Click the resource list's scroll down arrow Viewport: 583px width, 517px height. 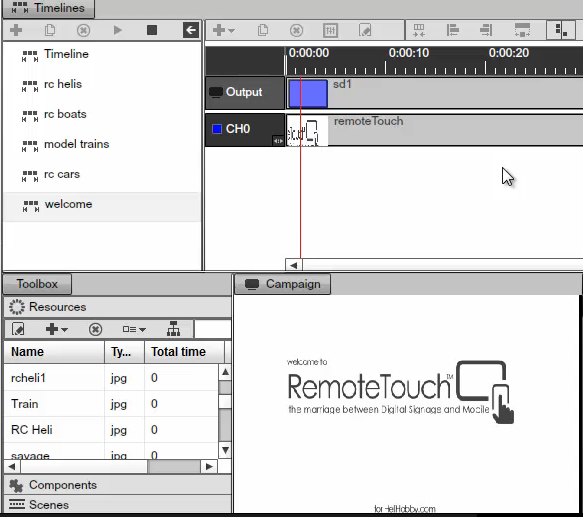point(225,450)
